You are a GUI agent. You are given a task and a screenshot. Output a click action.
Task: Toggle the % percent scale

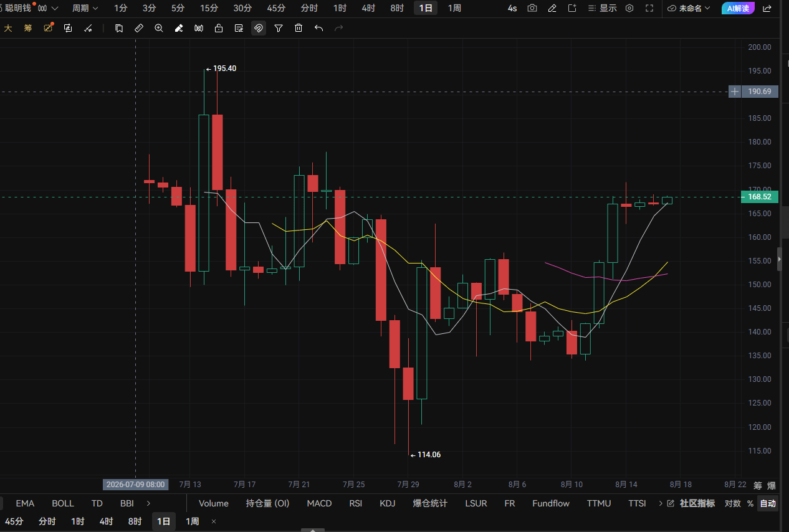pos(750,503)
